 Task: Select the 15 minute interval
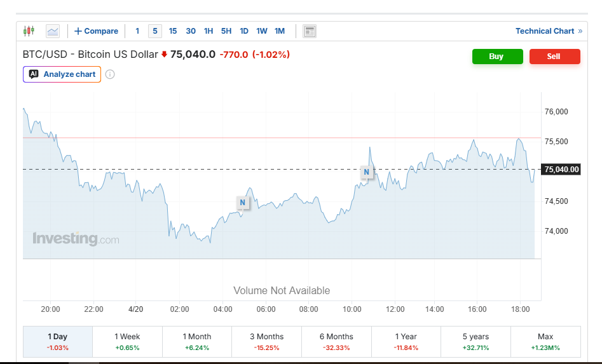pyautogui.click(x=173, y=31)
